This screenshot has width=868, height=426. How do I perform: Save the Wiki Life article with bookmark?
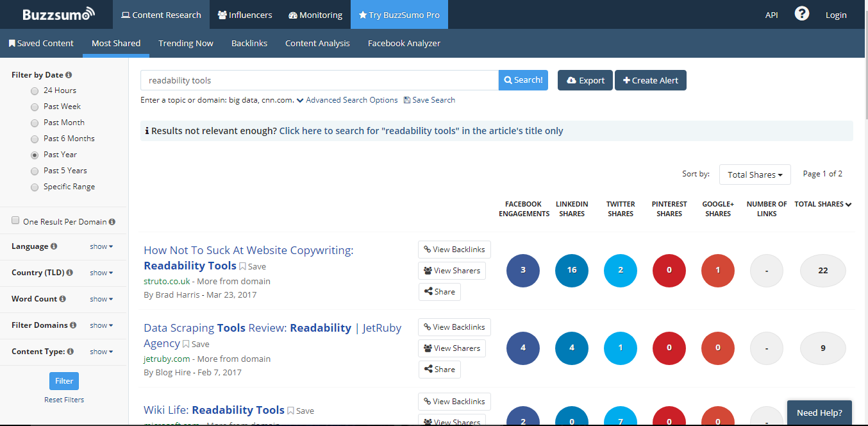click(x=301, y=411)
